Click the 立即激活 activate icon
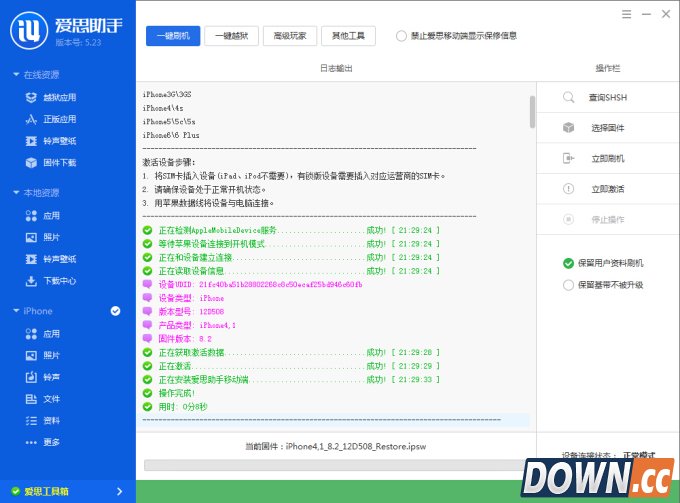 [568, 188]
